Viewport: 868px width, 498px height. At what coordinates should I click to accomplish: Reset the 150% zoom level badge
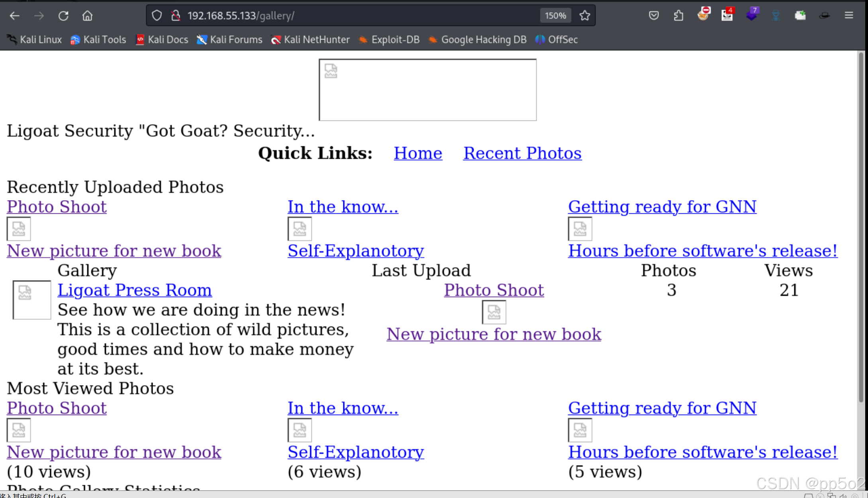555,16
